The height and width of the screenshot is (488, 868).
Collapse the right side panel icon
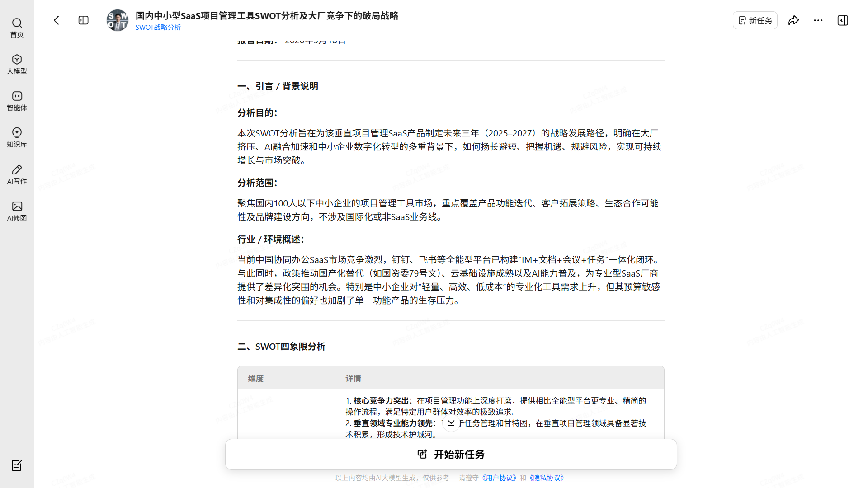tap(843, 20)
